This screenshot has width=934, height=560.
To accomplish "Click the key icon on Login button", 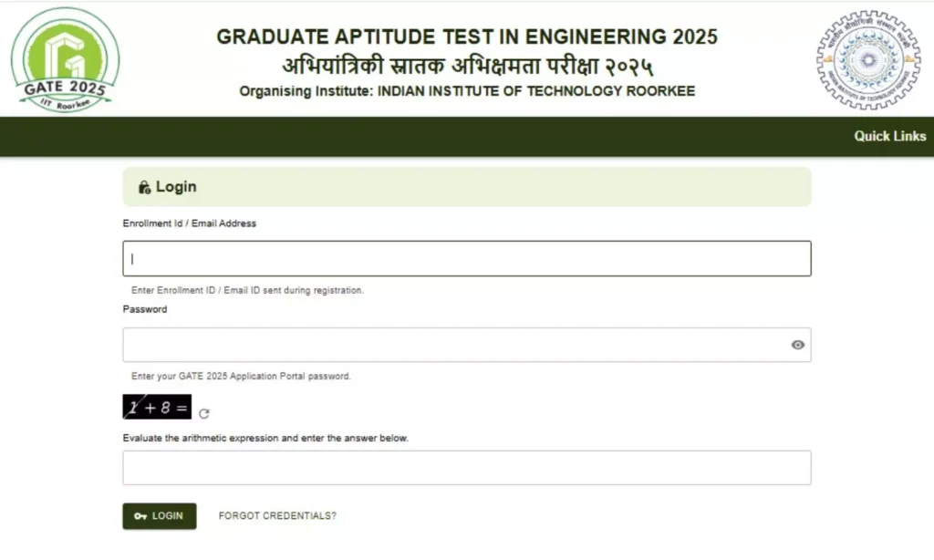I will coord(140,516).
